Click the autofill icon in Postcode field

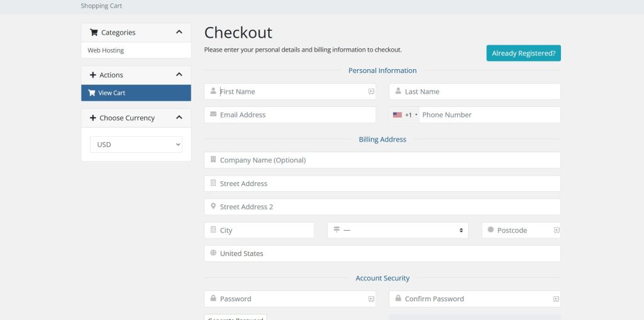click(x=556, y=231)
